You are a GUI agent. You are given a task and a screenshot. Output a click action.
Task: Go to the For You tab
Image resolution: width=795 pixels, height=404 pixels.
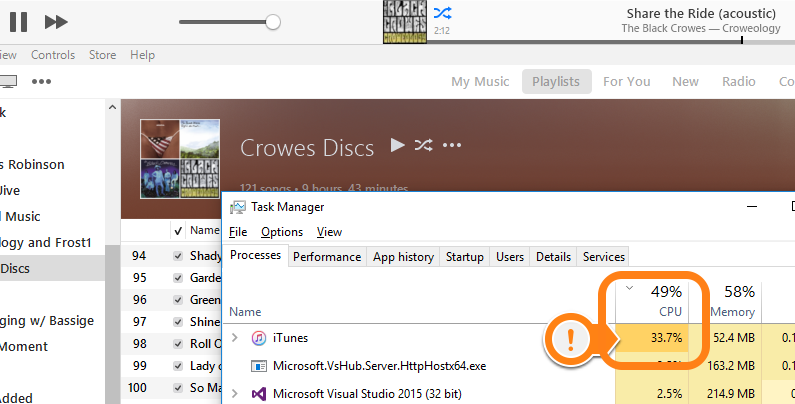pos(627,82)
